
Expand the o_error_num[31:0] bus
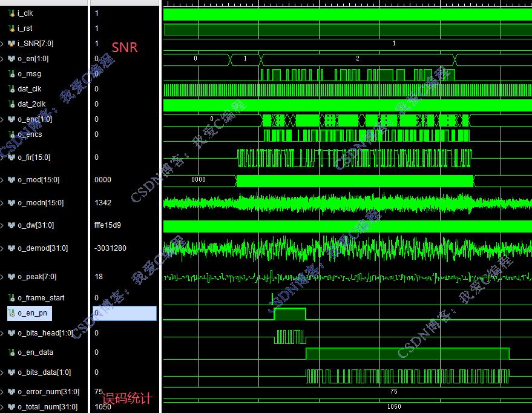(x=2, y=392)
